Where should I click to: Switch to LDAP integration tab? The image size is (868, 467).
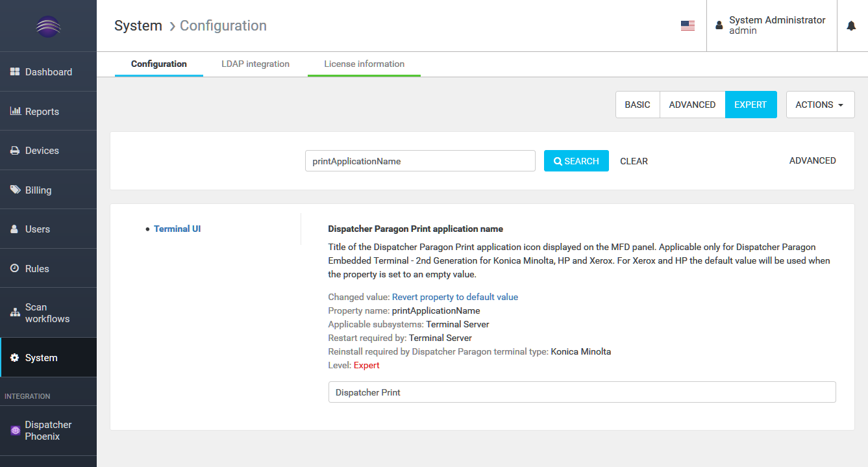point(255,64)
